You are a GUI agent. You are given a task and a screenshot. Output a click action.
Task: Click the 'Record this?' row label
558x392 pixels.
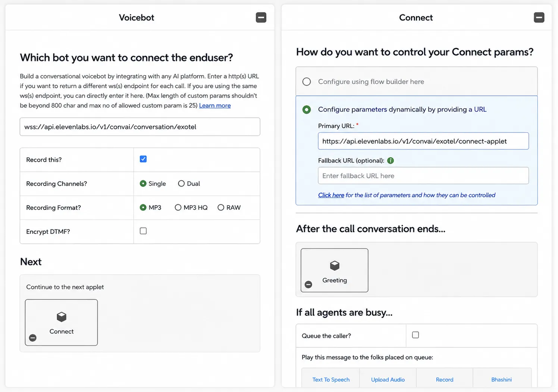(44, 160)
